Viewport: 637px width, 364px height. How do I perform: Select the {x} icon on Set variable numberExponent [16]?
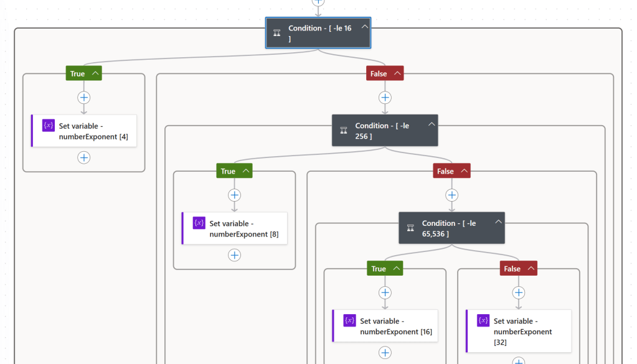pos(349,320)
